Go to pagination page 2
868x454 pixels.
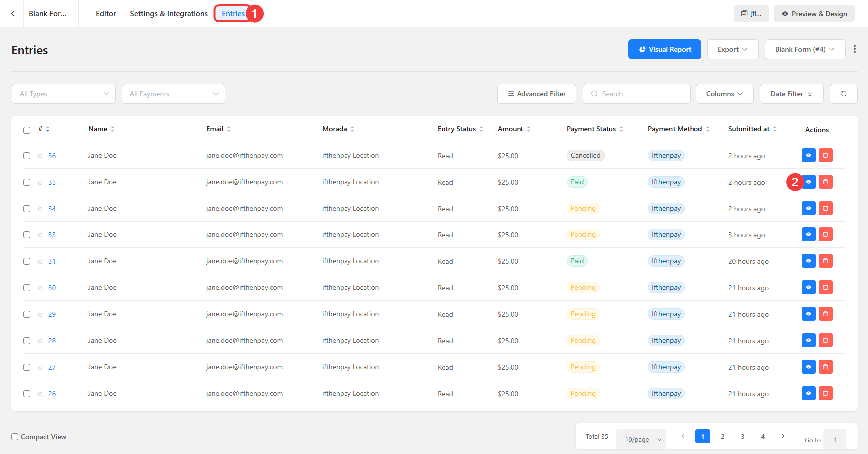coord(722,436)
